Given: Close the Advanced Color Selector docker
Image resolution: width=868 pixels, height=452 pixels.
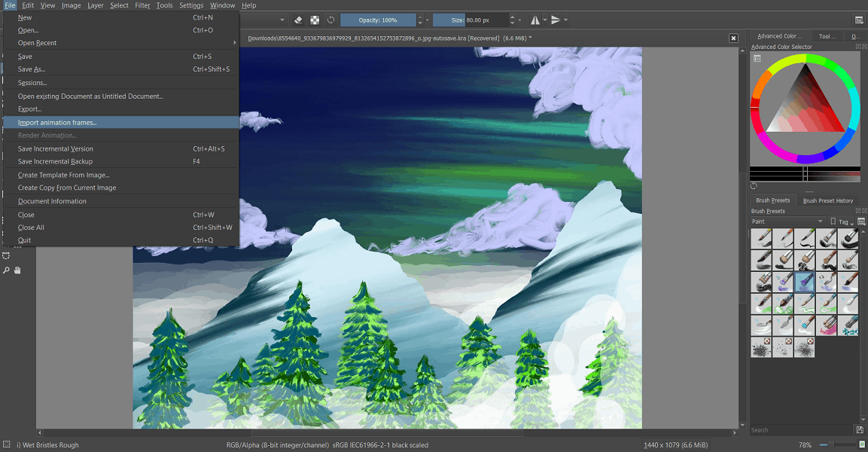Looking at the screenshot, I should tap(864, 47).
